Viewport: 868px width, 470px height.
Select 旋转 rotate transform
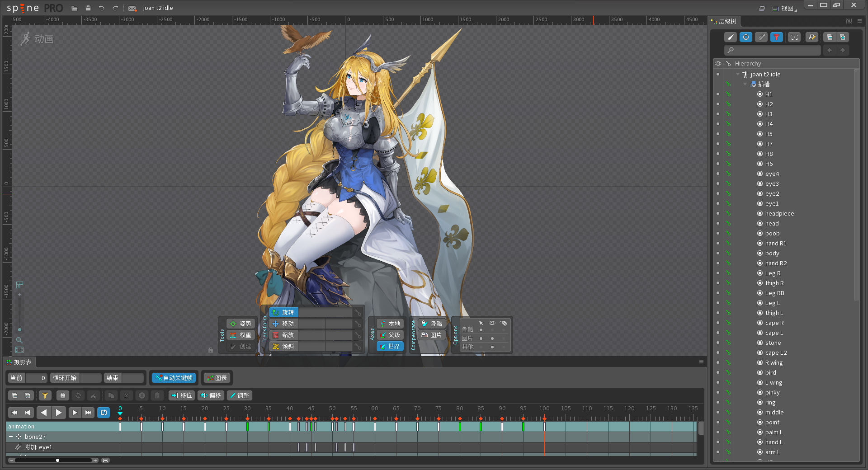tap(283, 312)
